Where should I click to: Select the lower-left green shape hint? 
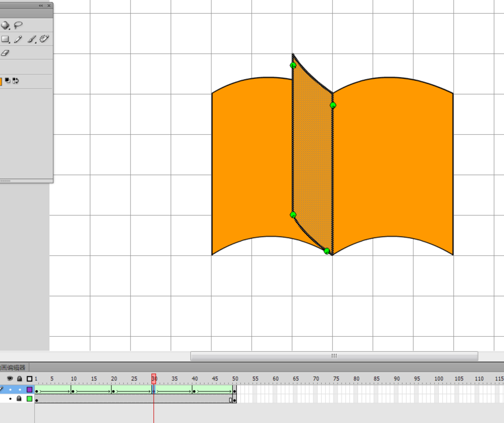tap(293, 214)
